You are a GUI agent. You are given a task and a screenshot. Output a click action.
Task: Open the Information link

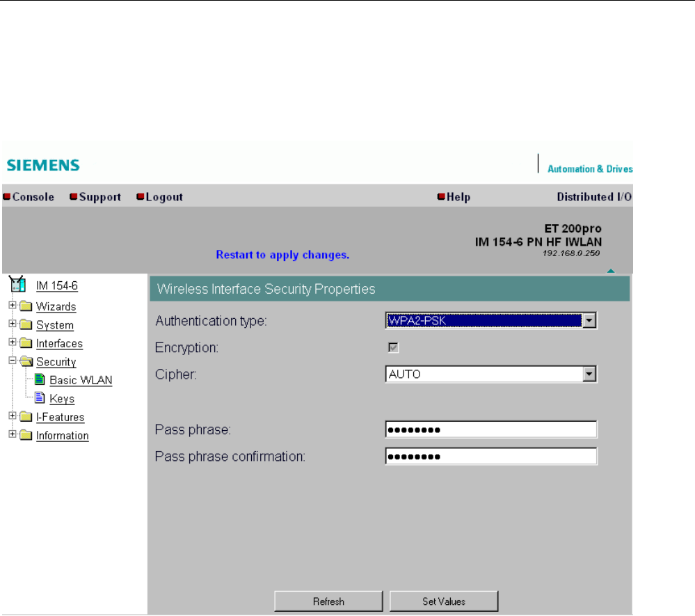coord(62,436)
